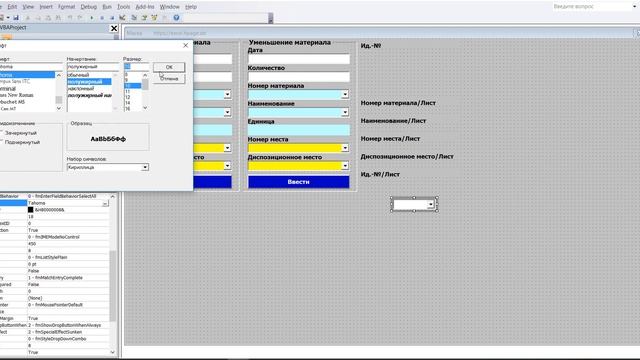640x360 pixels.
Task: Open the Run menu
Action: (x=107, y=7)
